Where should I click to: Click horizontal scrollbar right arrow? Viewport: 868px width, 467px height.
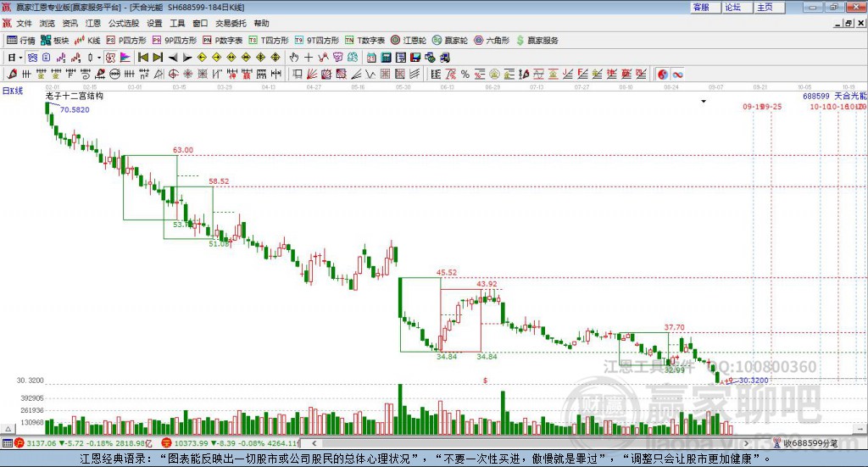pyautogui.click(x=746, y=443)
